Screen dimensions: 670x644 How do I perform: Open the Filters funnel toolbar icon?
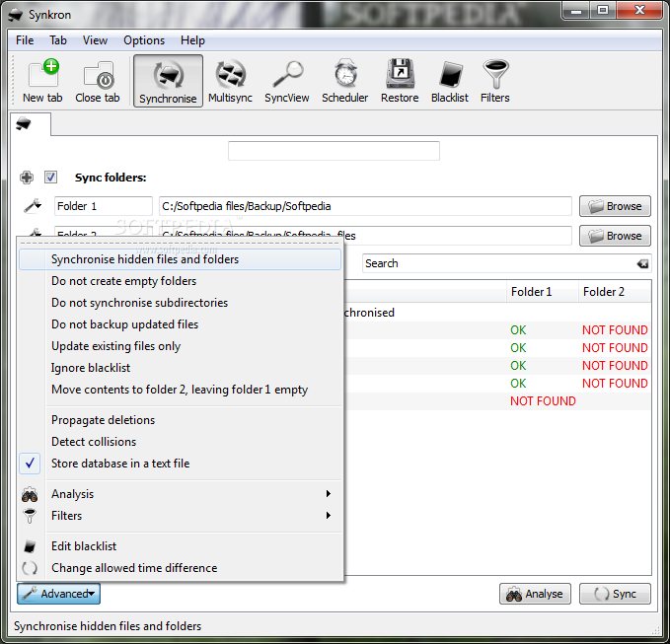pyautogui.click(x=494, y=81)
